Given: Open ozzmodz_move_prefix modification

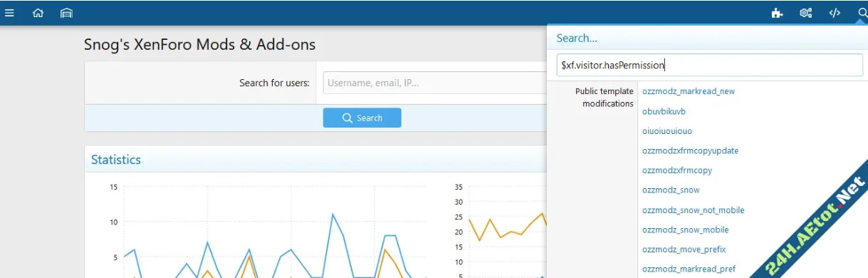Looking at the screenshot, I should (684, 249).
